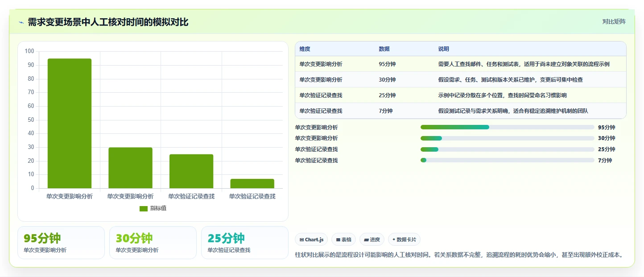Click the 30分钟 progress bar
644x277 pixels.
507,138
